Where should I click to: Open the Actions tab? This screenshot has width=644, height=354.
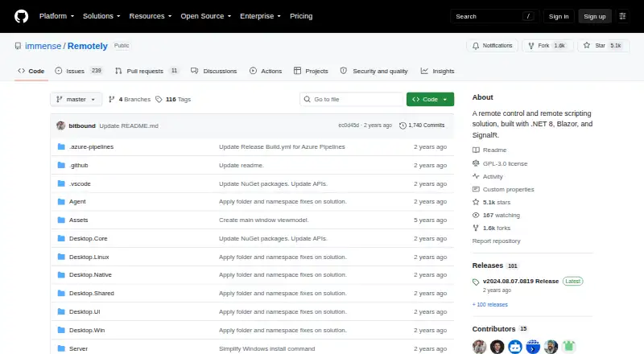[266, 71]
